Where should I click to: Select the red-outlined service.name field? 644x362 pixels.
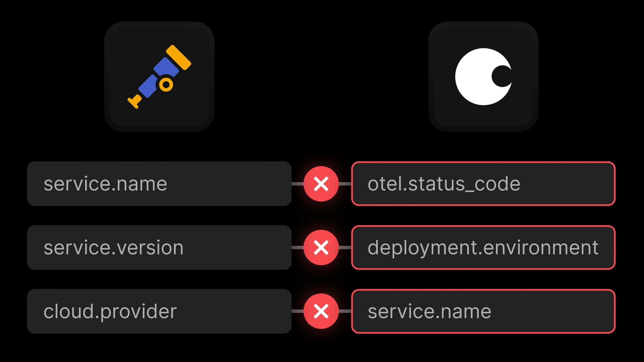click(x=483, y=311)
